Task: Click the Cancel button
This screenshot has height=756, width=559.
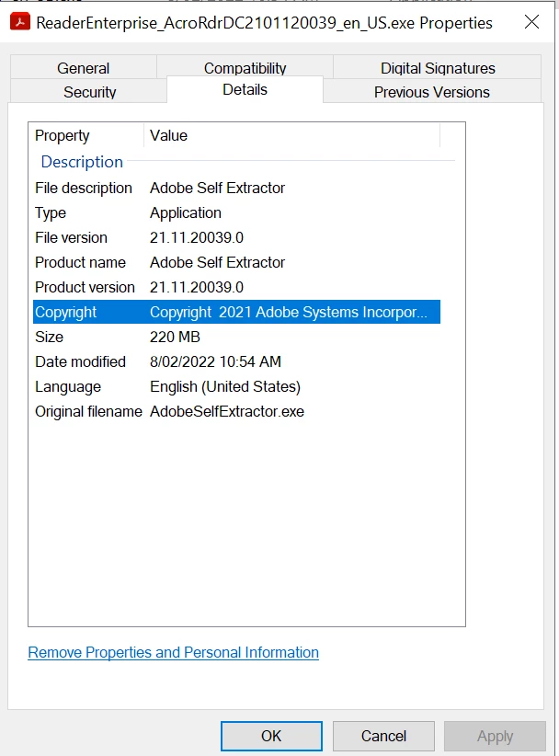Action: [383, 736]
